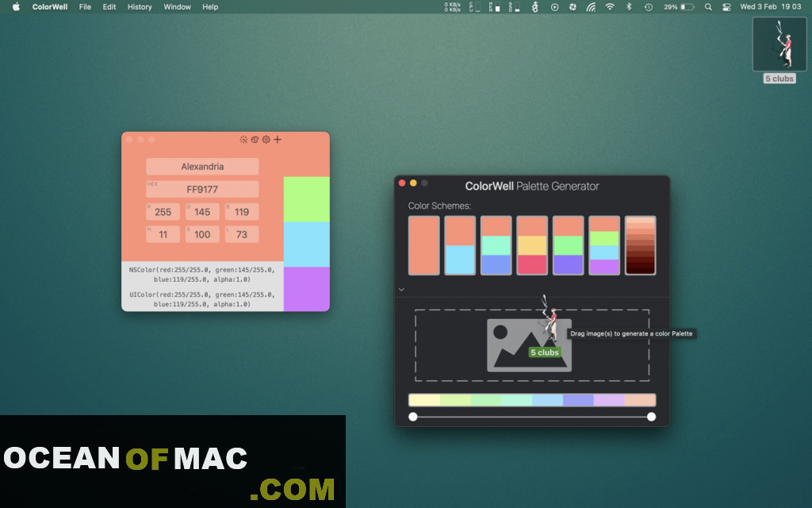Click the plus icon in ColorWell window

point(278,140)
